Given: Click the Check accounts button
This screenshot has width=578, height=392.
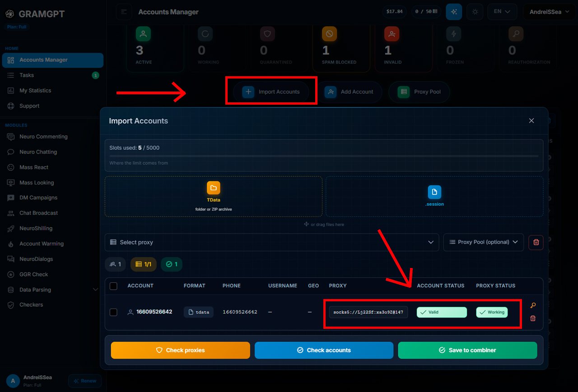Looking at the screenshot, I should (324, 350).
